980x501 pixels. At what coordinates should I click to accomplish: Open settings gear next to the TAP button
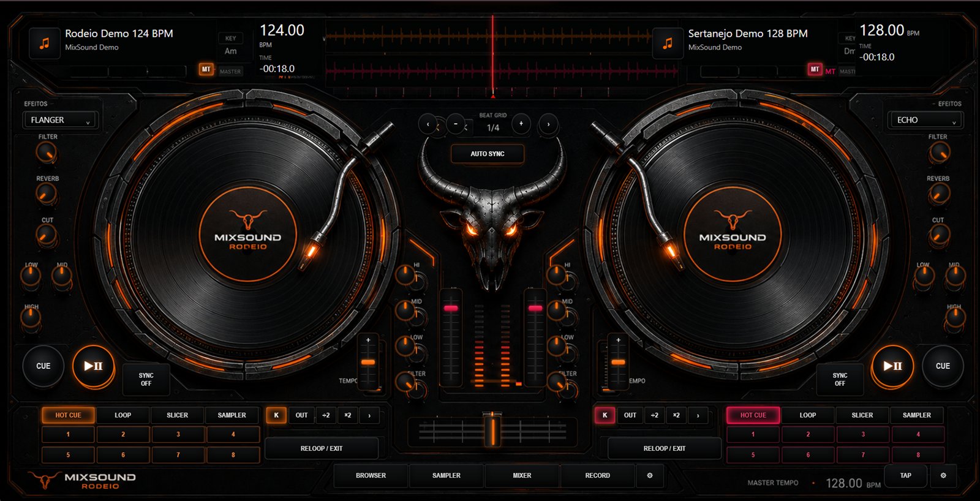(943, 475)
